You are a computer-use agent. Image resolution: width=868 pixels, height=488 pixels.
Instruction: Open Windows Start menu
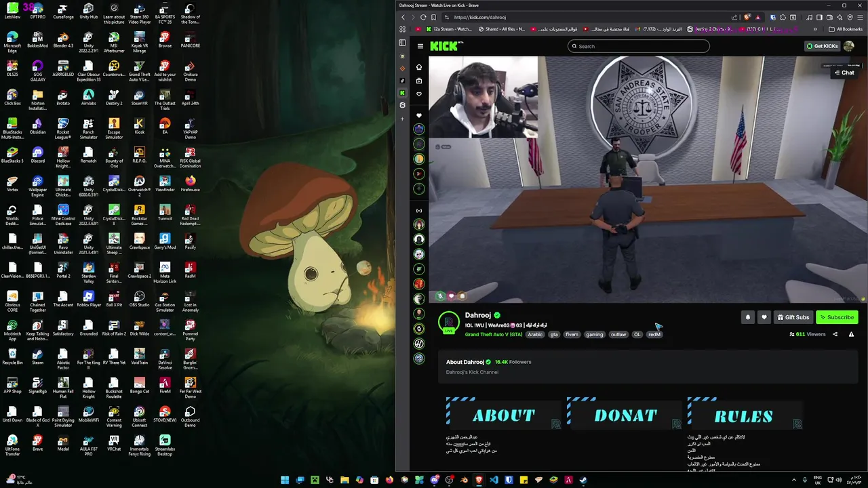click(x=285, y=480)
